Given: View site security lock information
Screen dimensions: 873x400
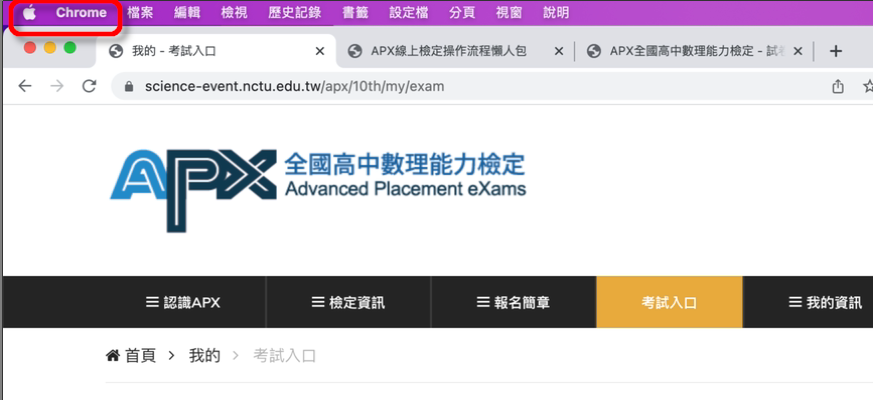Looking at the screenshot, I should (129, 87).
